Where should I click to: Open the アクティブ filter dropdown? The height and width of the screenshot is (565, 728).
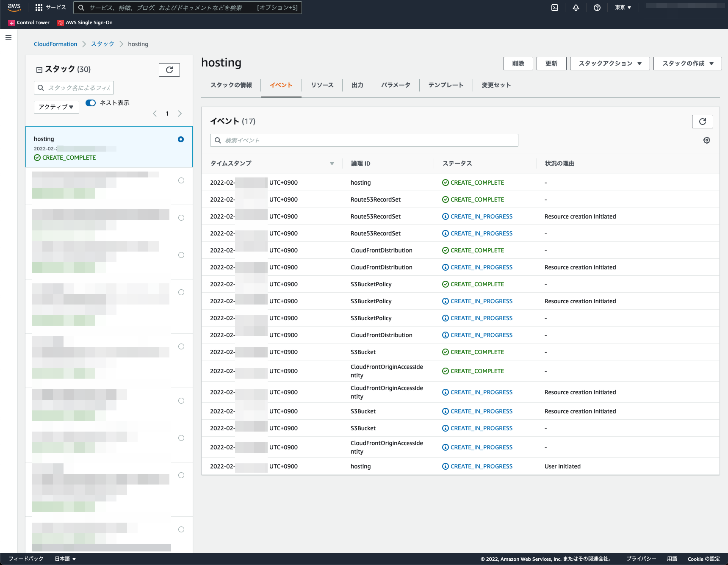56,107
